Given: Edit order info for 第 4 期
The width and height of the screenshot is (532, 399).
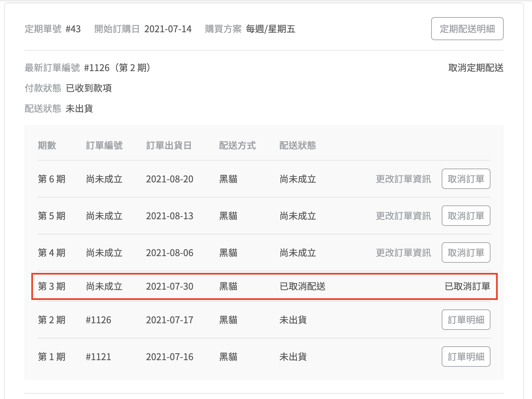Looking at the screenshot, I should click(x=403, y=253).
